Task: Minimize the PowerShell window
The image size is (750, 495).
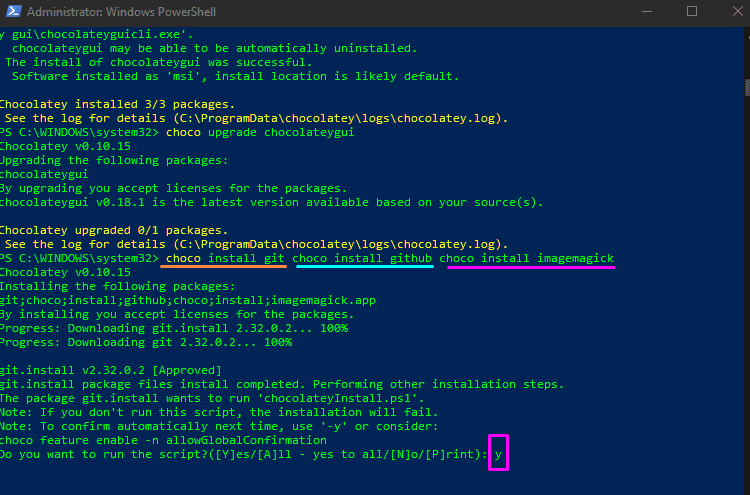Action: coord(647,11)
